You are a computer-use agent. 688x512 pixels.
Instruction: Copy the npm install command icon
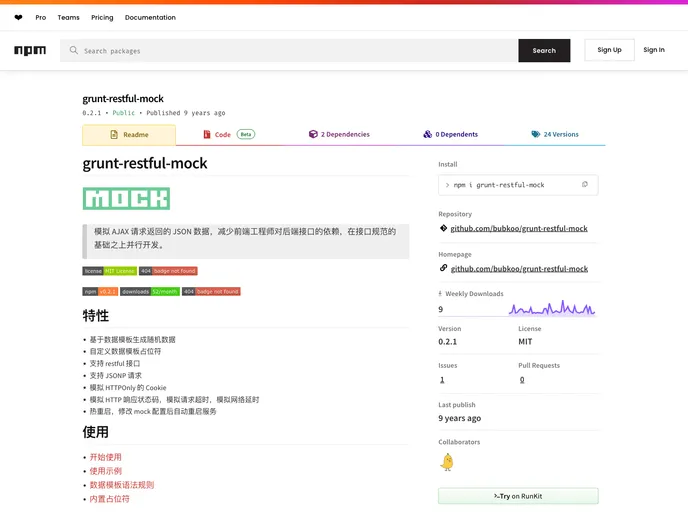pyautogui.click(x=585, y=185)
